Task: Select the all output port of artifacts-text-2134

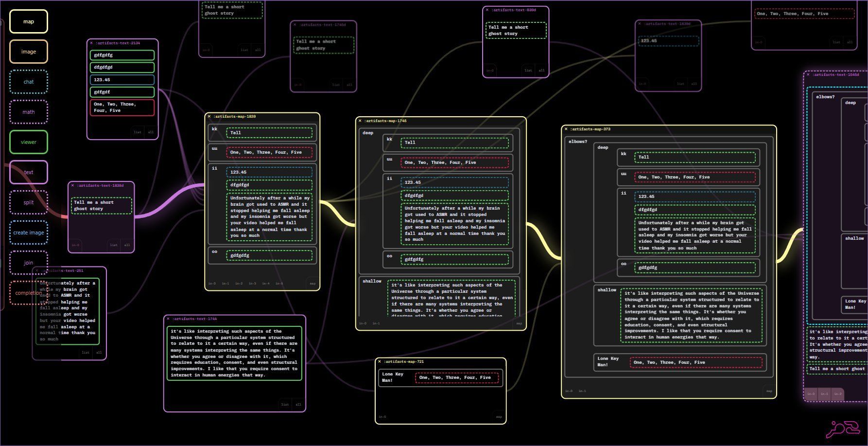Action: click(x=151, y=132)
